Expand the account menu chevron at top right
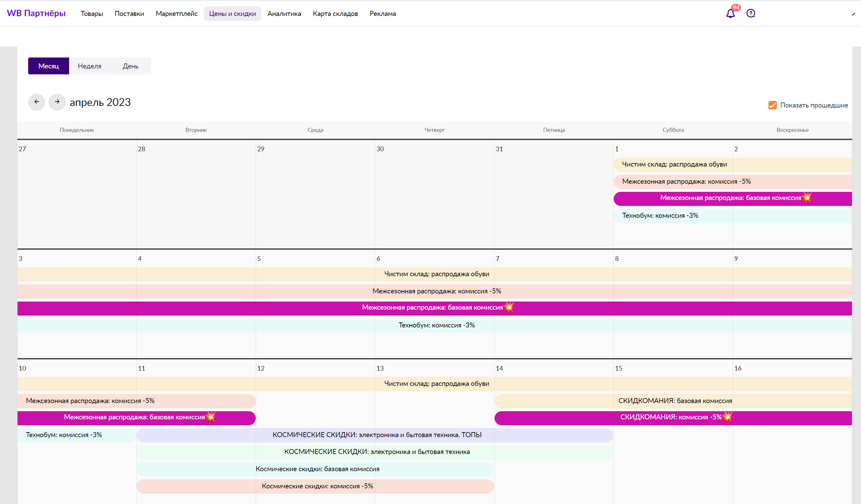This screenshot has width=861, height=504. (x=853, y=14)
